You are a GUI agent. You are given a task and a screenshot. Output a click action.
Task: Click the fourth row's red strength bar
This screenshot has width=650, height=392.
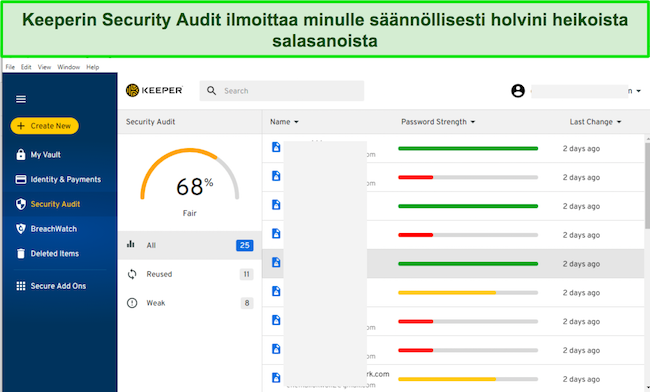pyautogui.click(x=416, y=235)
